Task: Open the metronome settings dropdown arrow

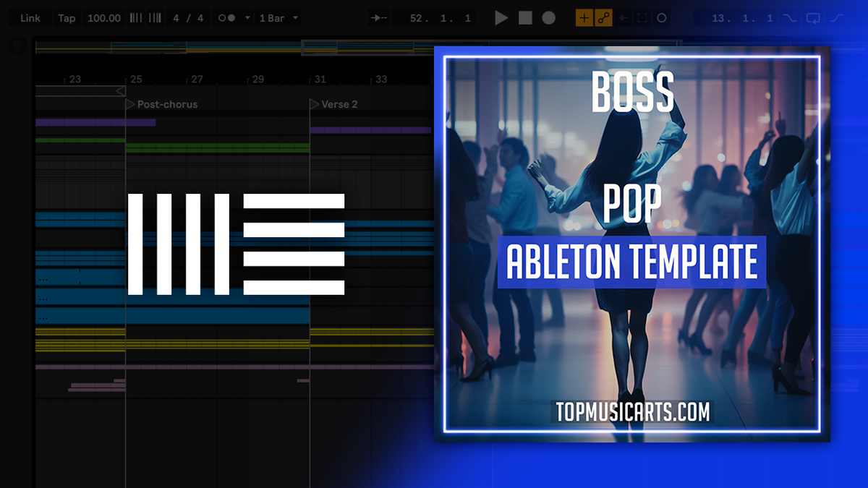Action: [x=246, y=18]
